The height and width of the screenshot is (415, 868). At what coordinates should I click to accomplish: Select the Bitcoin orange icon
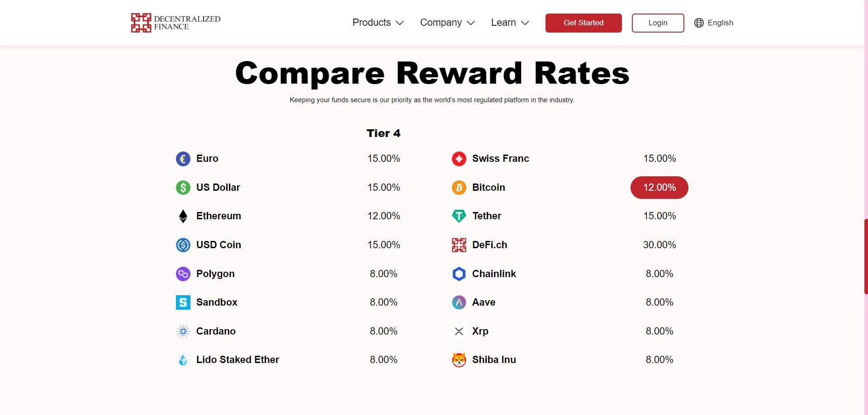coord(459,188)
